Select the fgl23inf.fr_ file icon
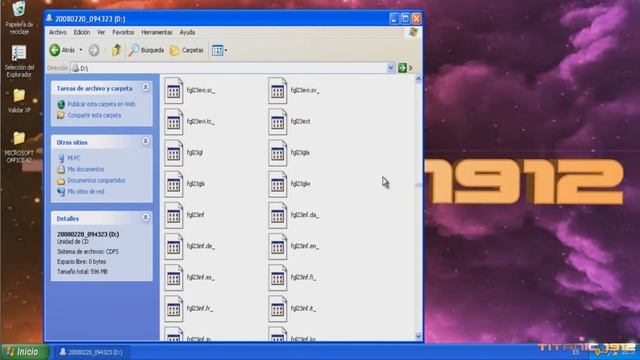Viewport: 640px width, 360px height. (x=174, y=309)
